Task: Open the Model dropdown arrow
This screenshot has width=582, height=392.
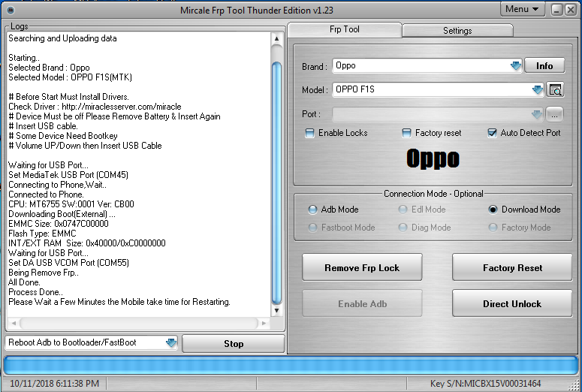Action: point(537,89)
